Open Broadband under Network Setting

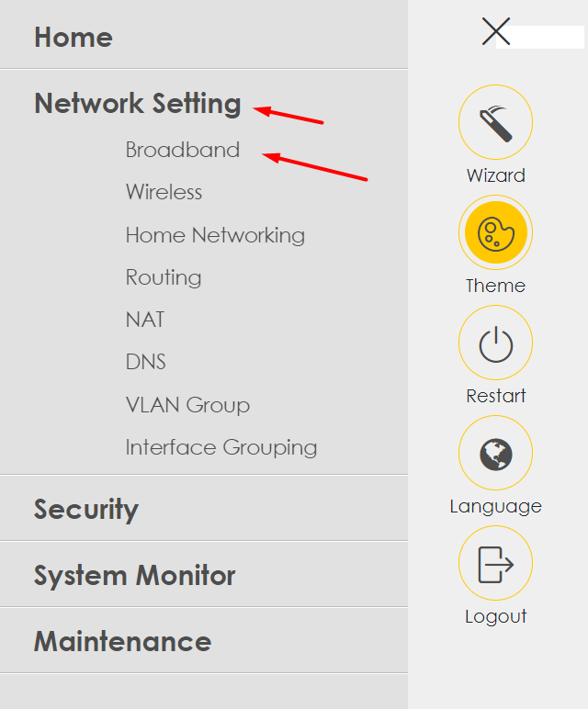pos(183,150)
